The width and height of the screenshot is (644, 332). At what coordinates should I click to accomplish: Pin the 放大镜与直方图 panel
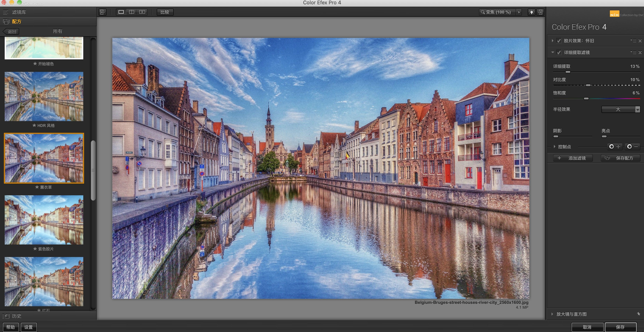(x=639, y=314)
